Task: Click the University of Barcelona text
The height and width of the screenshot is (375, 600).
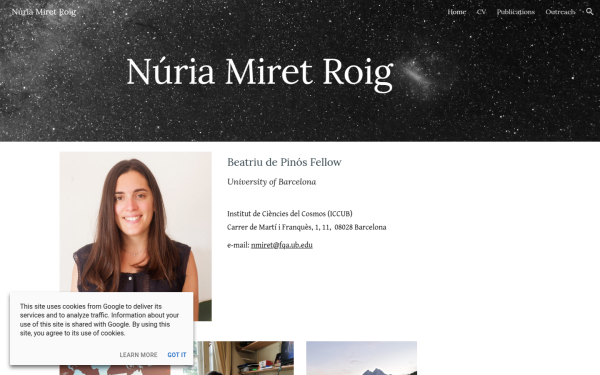Action: 272,182
